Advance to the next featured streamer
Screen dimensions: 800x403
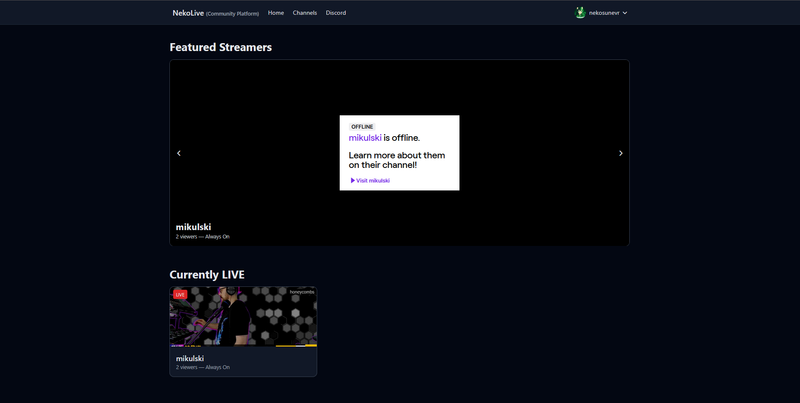pos(620,153)
